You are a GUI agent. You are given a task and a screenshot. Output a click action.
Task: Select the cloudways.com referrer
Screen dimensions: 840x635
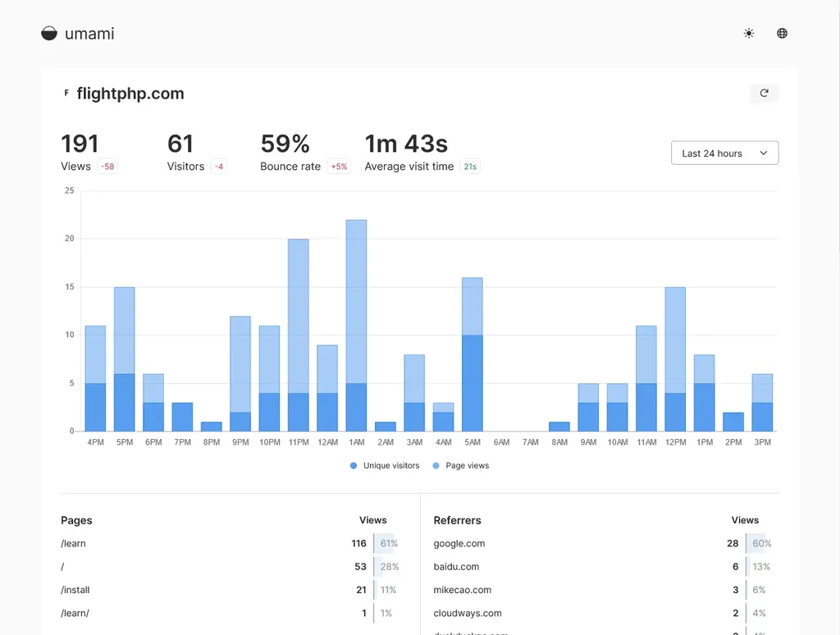468,613
